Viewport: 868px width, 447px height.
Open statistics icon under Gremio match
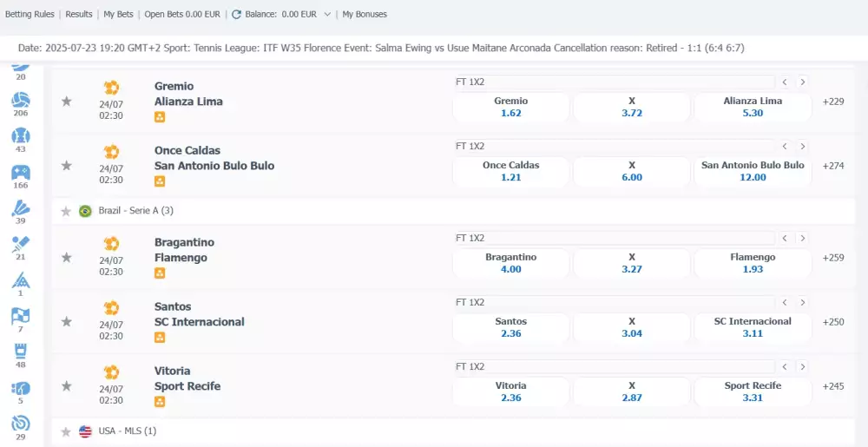pyautogui.click(x=160, y=117)
